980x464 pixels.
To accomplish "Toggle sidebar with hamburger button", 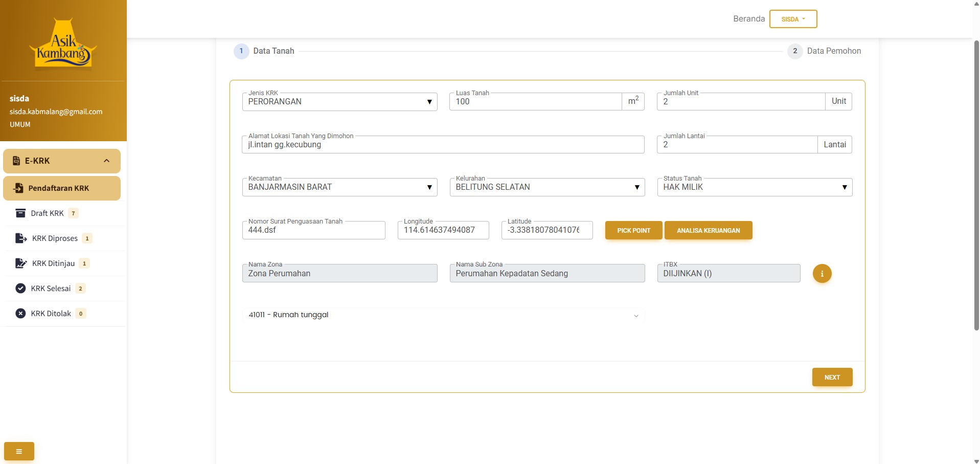I will (x=19, y=451).
